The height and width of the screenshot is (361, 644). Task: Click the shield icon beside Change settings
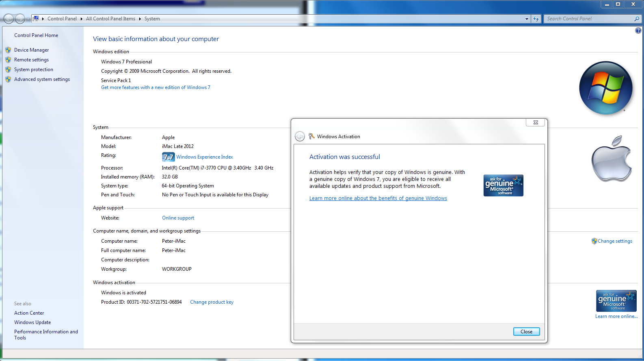pos(594,241)
